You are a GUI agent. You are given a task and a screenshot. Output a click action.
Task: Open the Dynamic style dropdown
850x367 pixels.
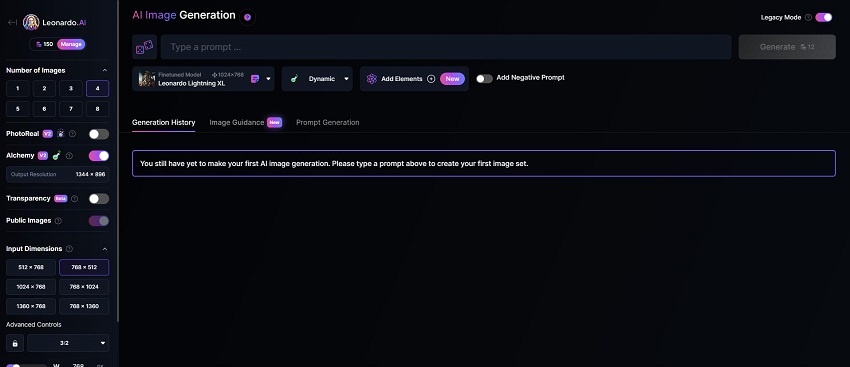coord(346,79)
